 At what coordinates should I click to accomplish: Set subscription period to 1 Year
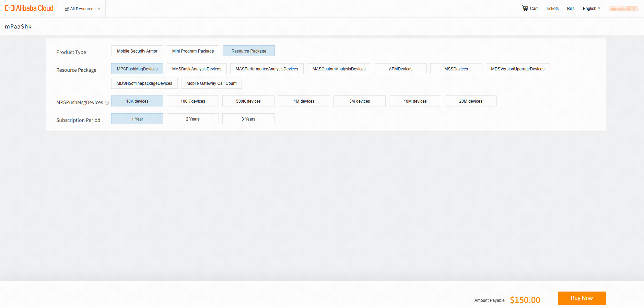pos(137,119)
